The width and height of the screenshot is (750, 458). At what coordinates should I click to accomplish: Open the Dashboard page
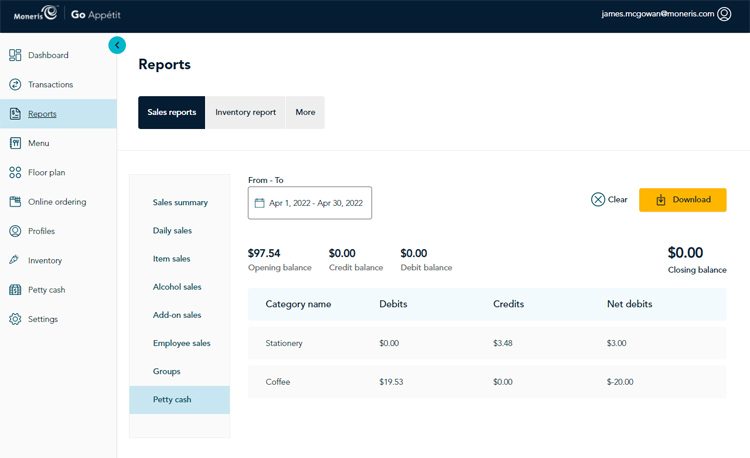[48, 55]
